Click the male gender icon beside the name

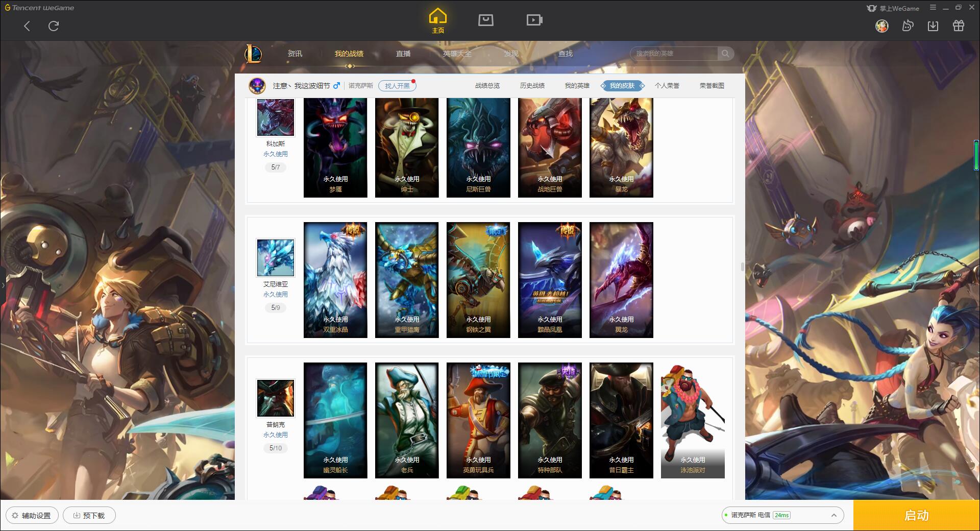click(336, 86)
